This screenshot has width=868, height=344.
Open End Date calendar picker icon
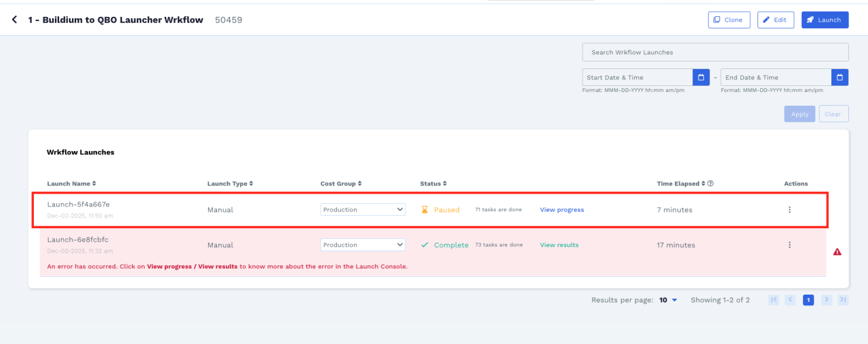pos(840,77)
